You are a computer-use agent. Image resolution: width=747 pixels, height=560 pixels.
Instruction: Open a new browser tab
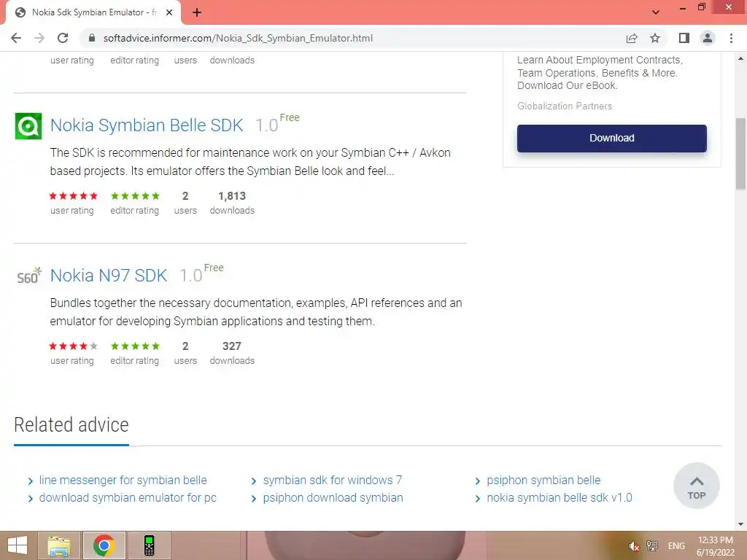click(197, 12)
